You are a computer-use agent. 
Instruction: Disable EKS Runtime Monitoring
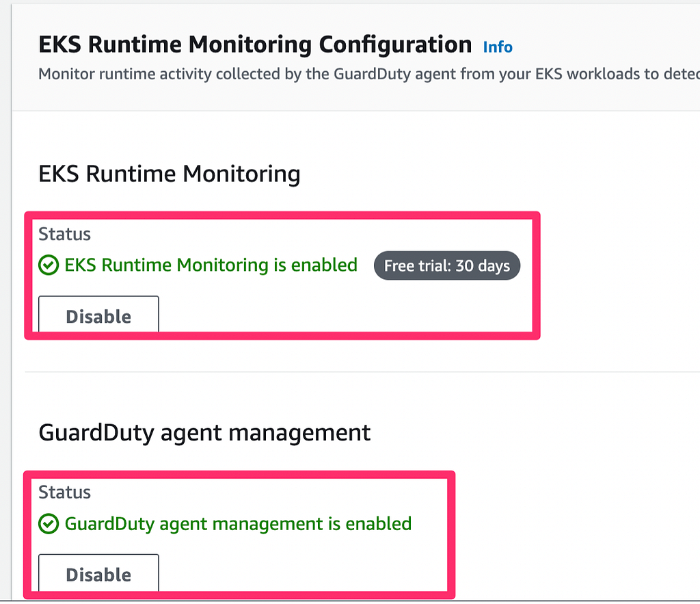coord(98,315)
